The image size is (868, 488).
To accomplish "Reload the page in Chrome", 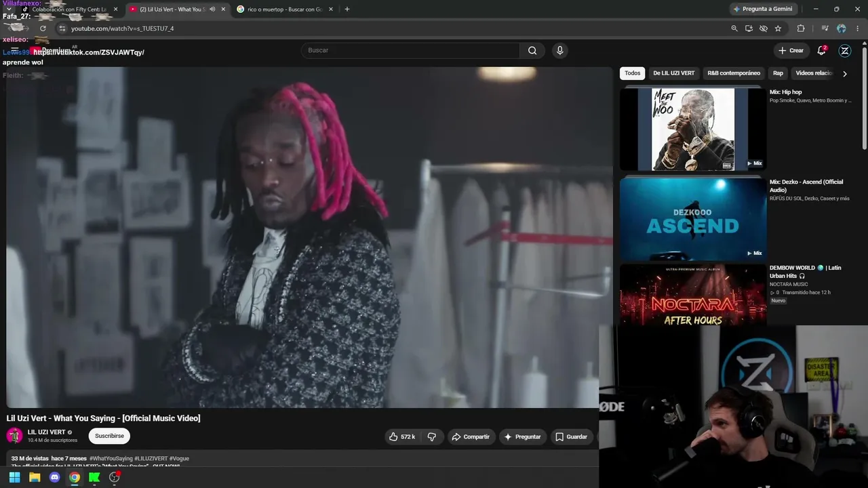I will (43, 28).
